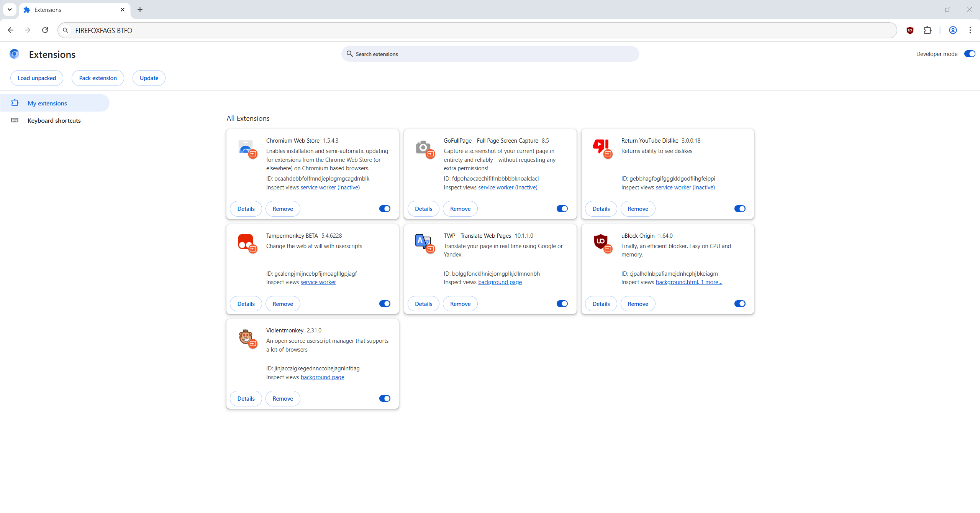The width and height of the screenshot is (980, 513).
Task: Inspect Tampermonkey service worker link
Action: [318, 282]
